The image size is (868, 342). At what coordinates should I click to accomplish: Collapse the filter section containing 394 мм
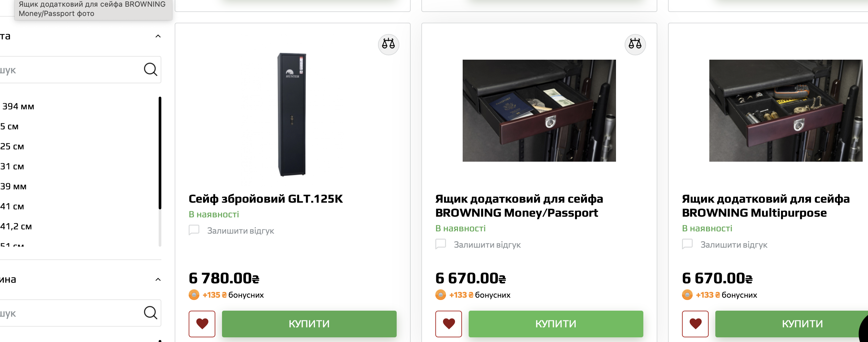[x=158, y=36]
